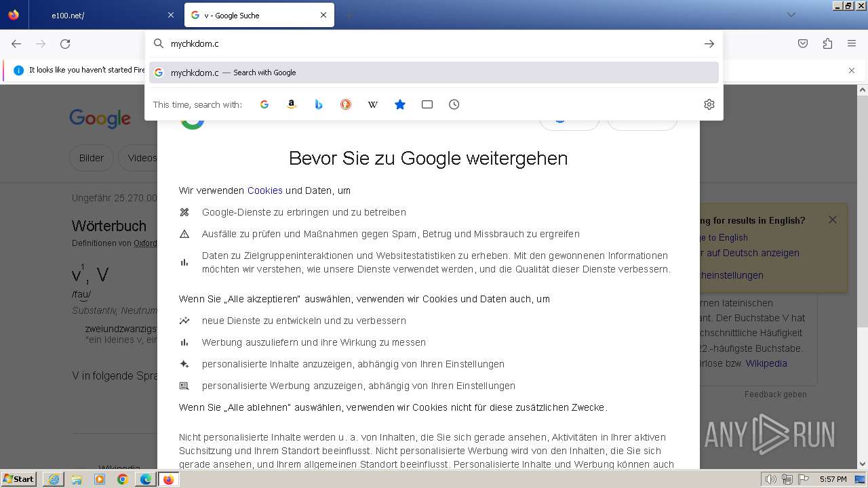Launch Chrome from taskbar
This screenshot has width=868, height=488.
(x=123, y=479)
